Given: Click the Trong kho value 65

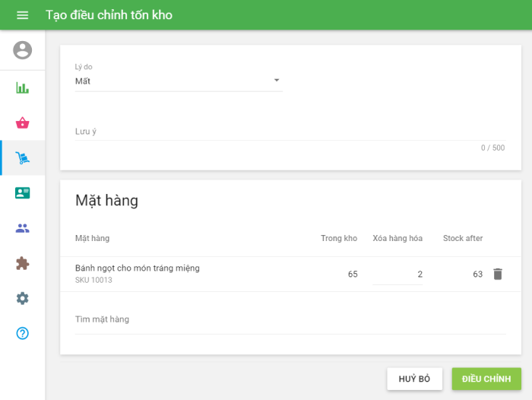Looking at the screenshot, I should point(353,275).
